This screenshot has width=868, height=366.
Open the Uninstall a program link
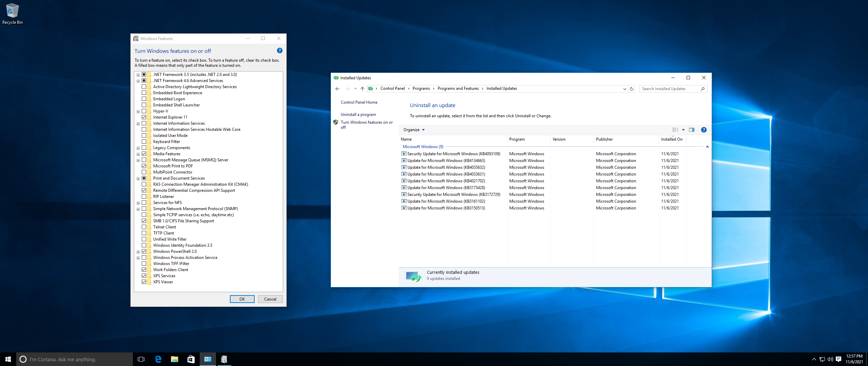358,115
